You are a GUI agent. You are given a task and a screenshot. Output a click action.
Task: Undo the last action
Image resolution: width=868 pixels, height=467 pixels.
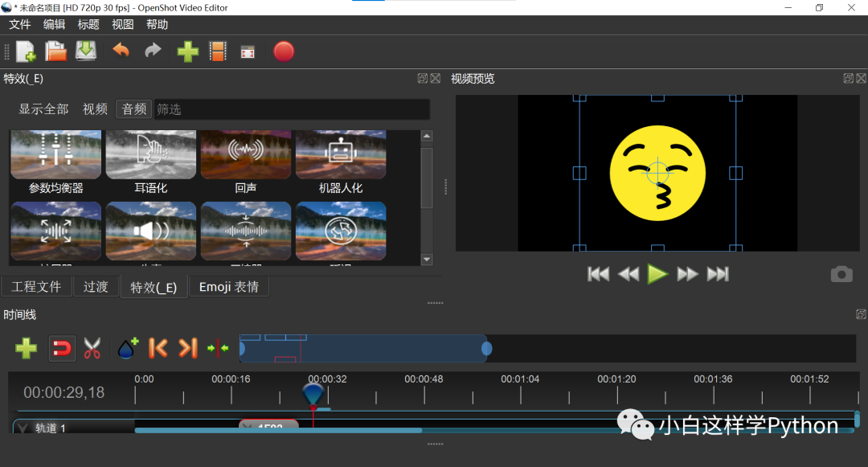point(121,51)
